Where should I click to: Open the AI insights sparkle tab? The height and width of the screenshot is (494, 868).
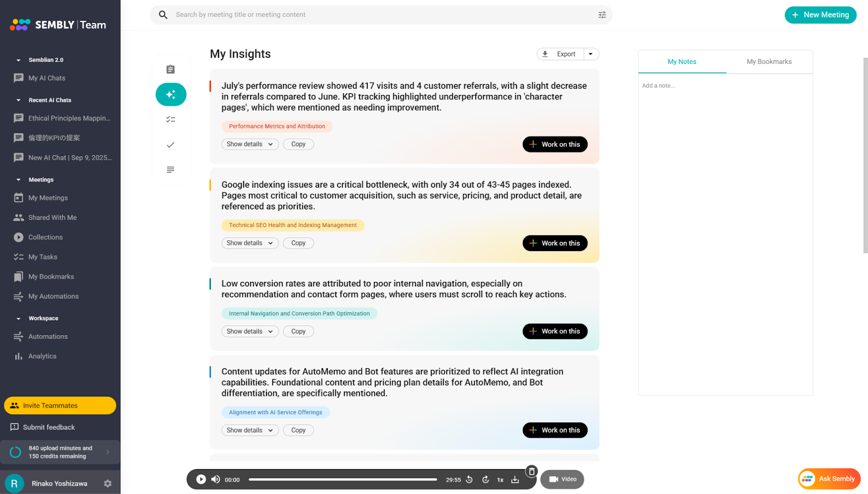point(171,94)
